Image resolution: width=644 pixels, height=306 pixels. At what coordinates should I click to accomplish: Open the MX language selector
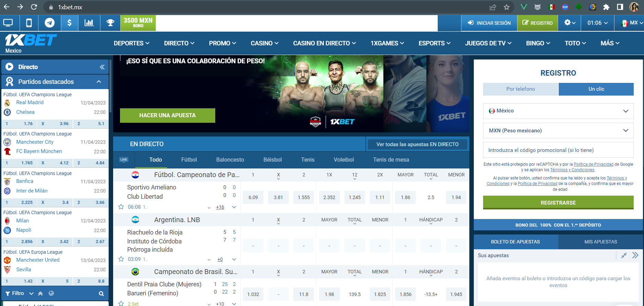632,23
